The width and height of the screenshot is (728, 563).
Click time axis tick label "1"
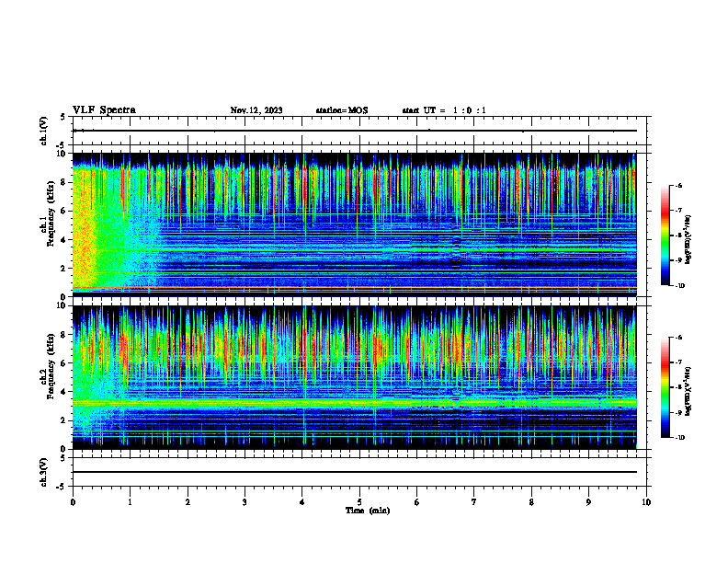tap(131, 502)
